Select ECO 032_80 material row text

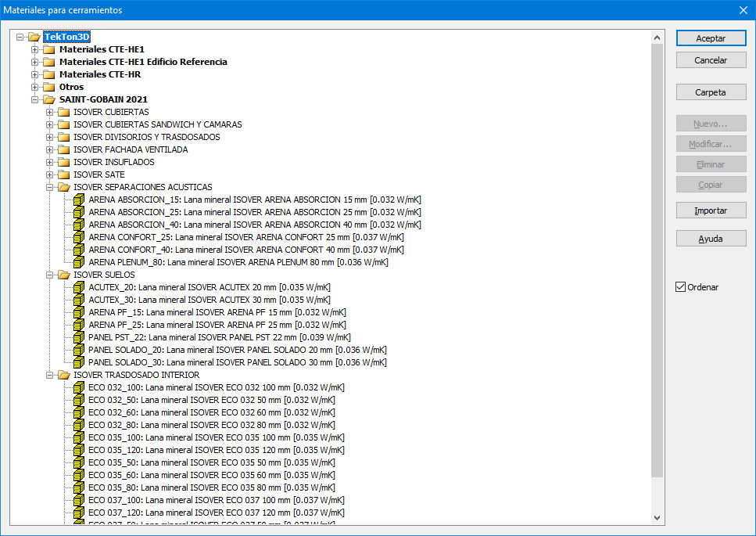coord(212,426)
